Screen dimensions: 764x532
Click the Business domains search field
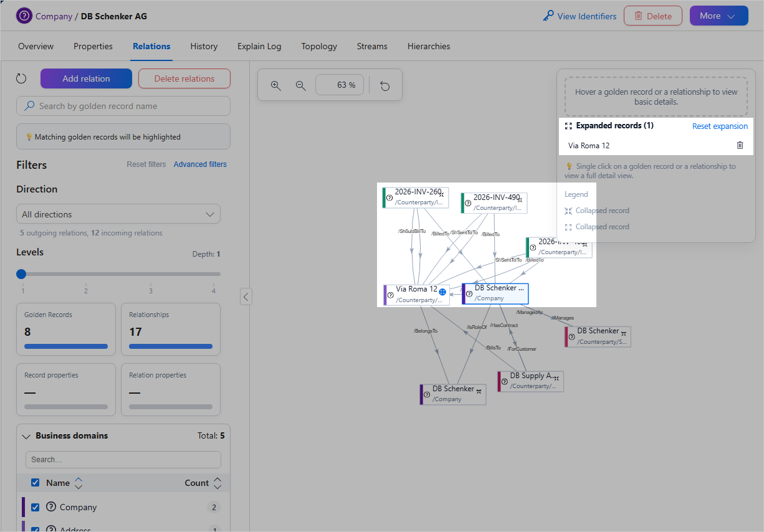(x=123, y=460)
